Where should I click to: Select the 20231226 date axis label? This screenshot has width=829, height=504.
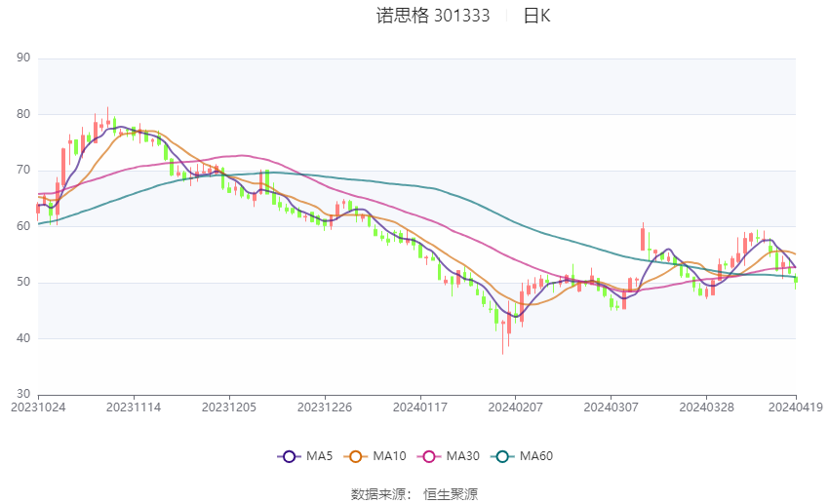(x=325, y=407)
